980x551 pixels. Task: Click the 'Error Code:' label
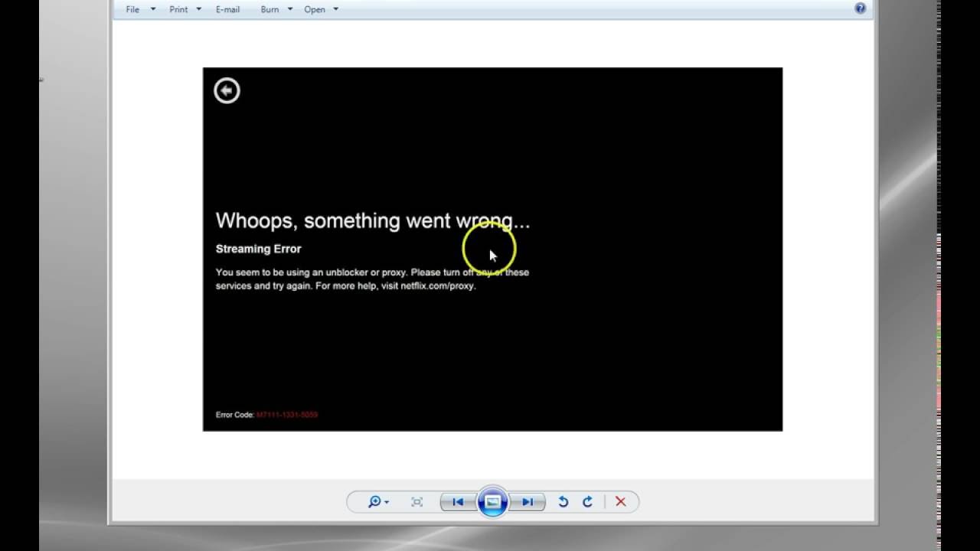point(234,415)
